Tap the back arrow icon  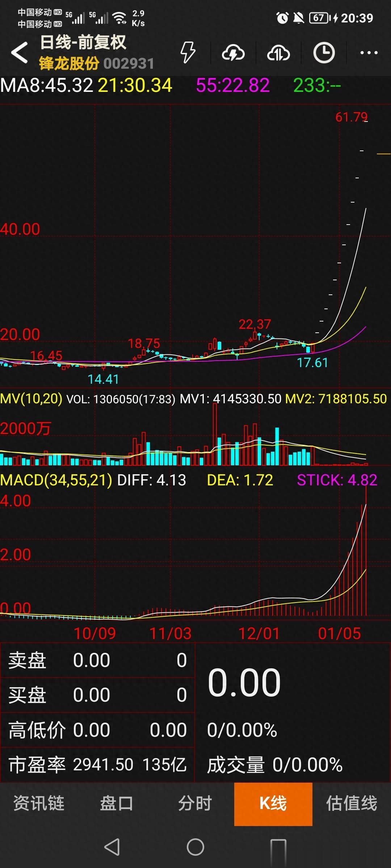(x=20, y=52)
